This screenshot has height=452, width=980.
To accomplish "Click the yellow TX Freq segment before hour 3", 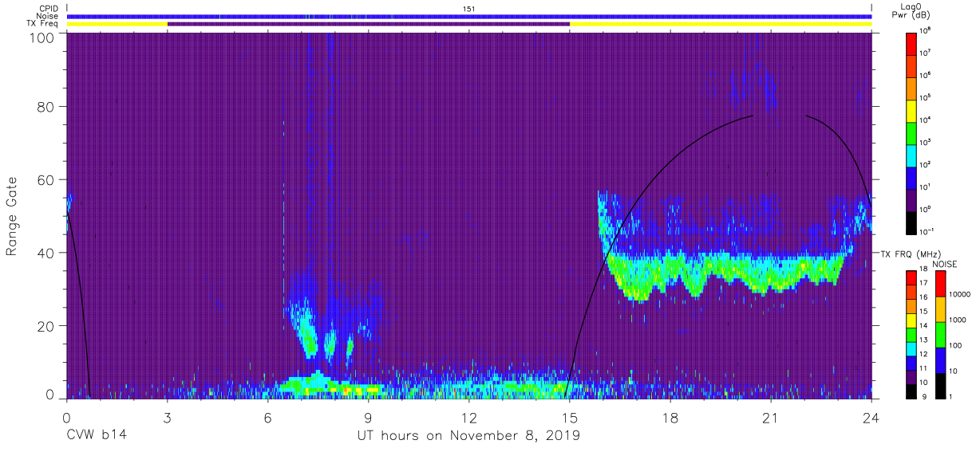I will click(117, 24).
